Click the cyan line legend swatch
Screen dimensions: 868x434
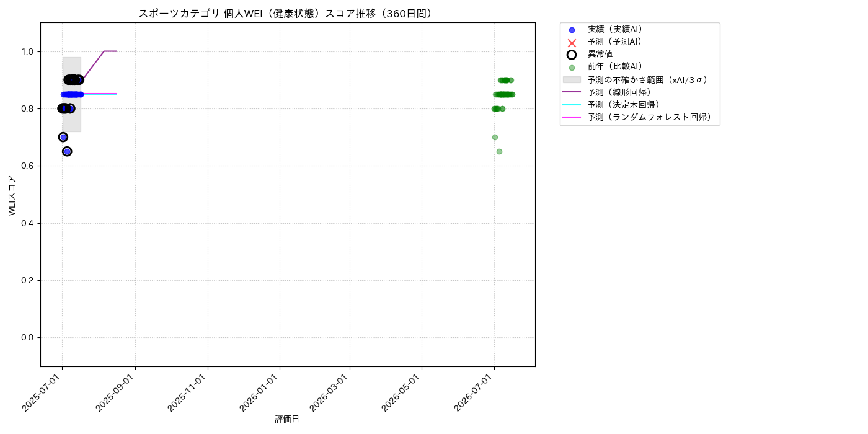pos(572,104)
